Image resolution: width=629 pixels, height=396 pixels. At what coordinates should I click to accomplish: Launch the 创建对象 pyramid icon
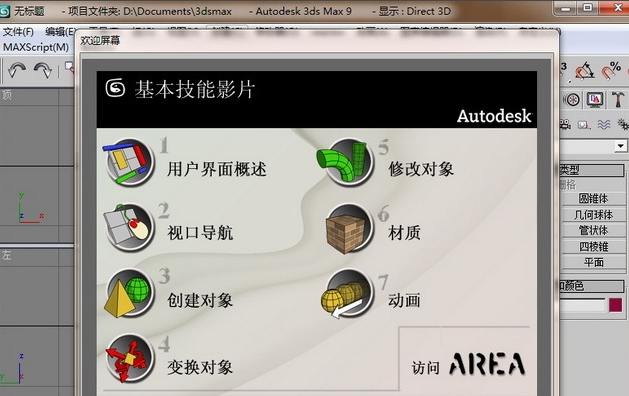pos(129,293)
